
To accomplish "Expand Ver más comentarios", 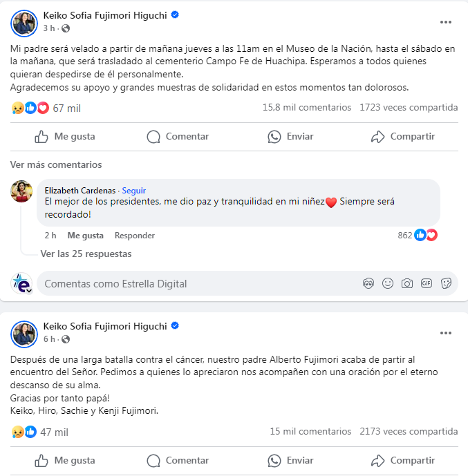I will [56, 164].
